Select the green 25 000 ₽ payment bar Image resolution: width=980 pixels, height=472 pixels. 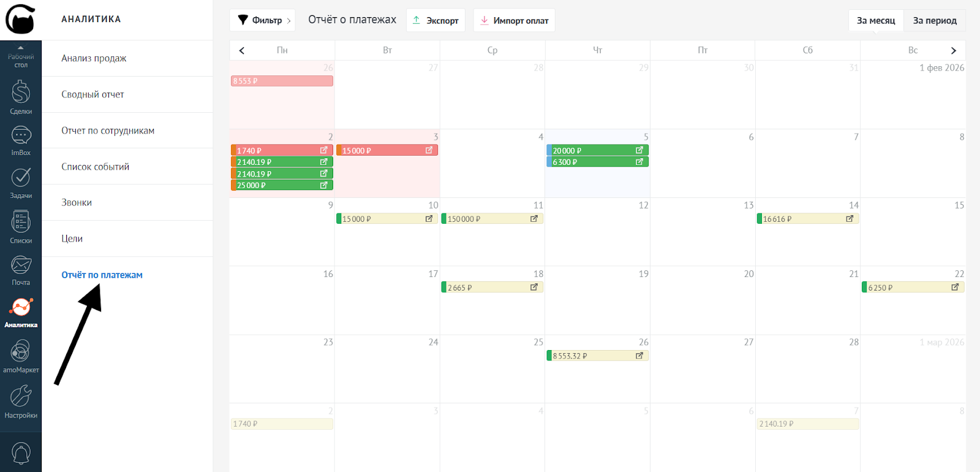click(x=276, y=185)
